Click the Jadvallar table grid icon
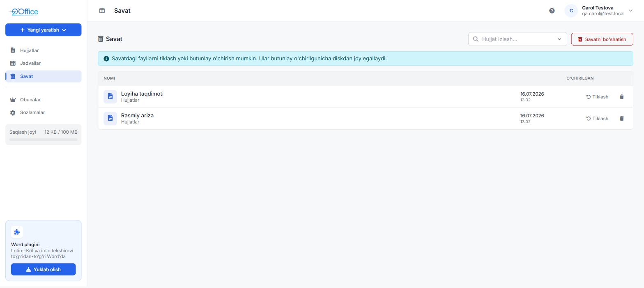 point(13,63)
